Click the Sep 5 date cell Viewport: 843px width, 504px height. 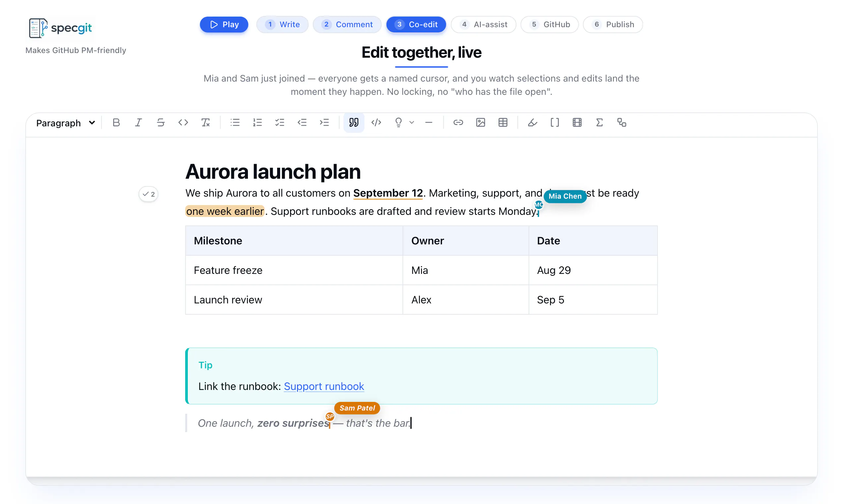(593, 300)
